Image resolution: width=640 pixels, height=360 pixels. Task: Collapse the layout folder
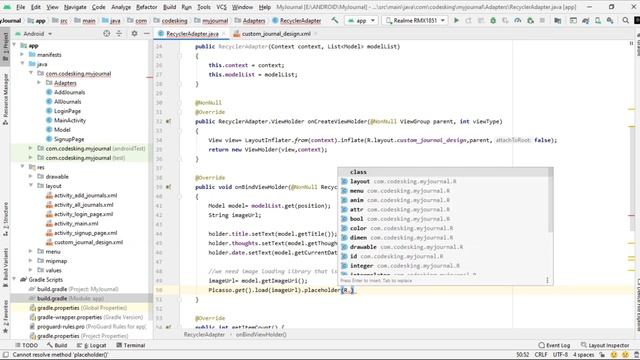[x=31, y=186]
